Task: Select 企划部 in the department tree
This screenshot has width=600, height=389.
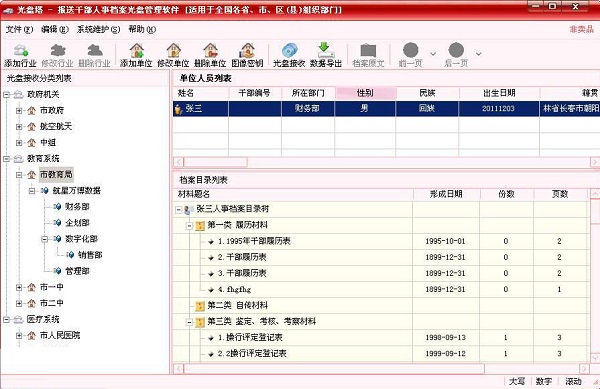Action: click(x=77, y=223)
